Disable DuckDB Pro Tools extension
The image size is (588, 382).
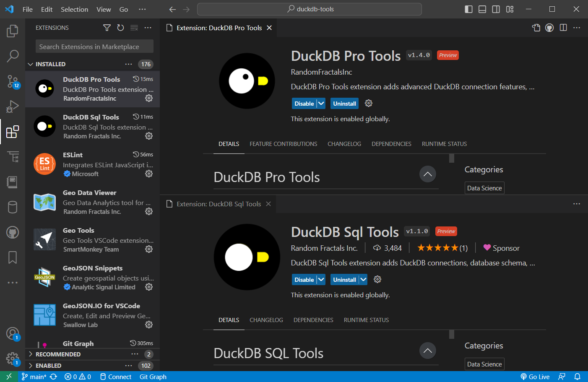click(x=304, y=104)
